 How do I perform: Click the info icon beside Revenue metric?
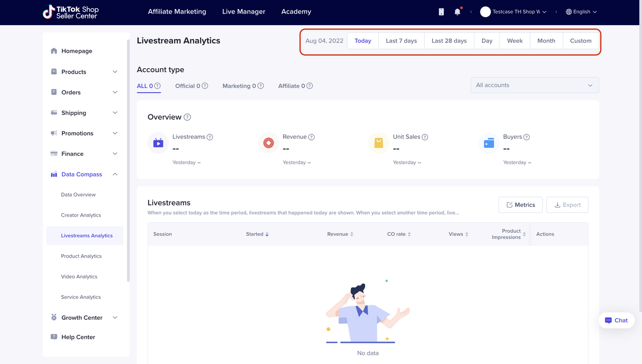point(311,137)
